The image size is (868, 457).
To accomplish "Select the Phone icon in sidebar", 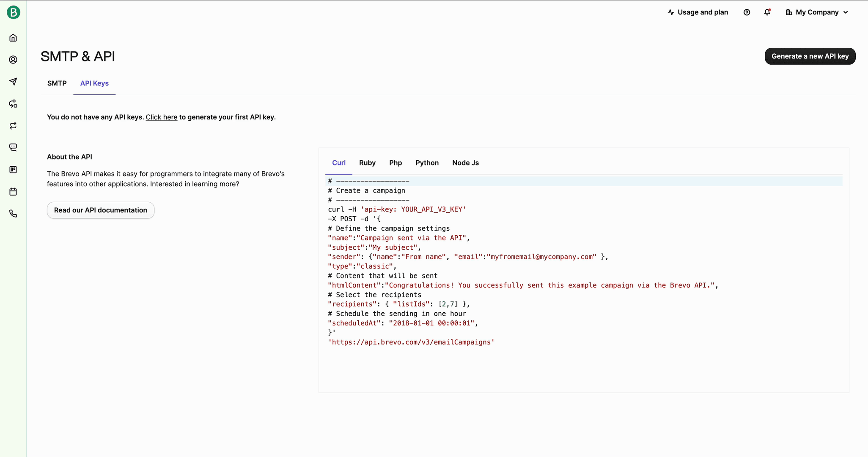I will [13, 214].
